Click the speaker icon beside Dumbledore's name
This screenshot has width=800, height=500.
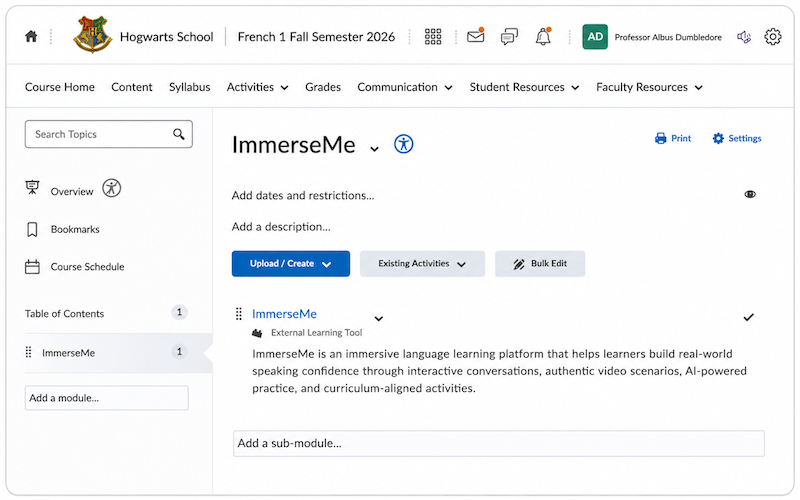(x=744, y=37)
